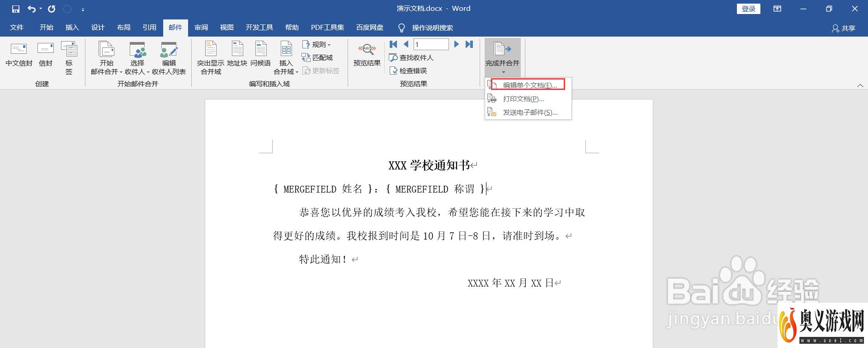This screenshot has width=868, height=348.
Task: Open 选择收件人 dropdown
Action: (137, 58)
